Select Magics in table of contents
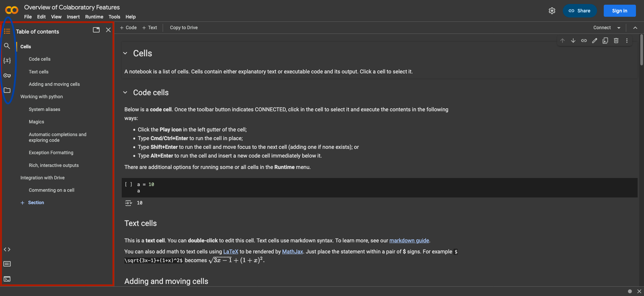 (x=37, y=122)
